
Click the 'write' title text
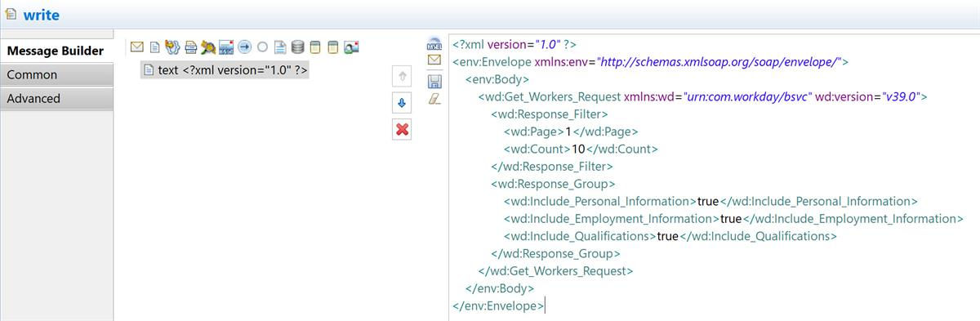point(41,15)
